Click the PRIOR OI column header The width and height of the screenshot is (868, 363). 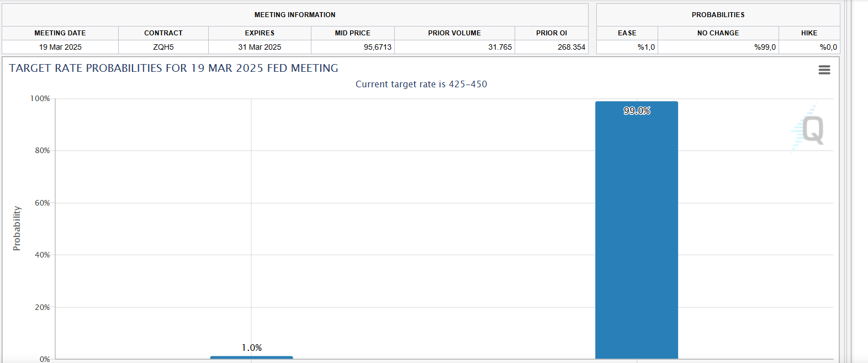pos(551,33)
